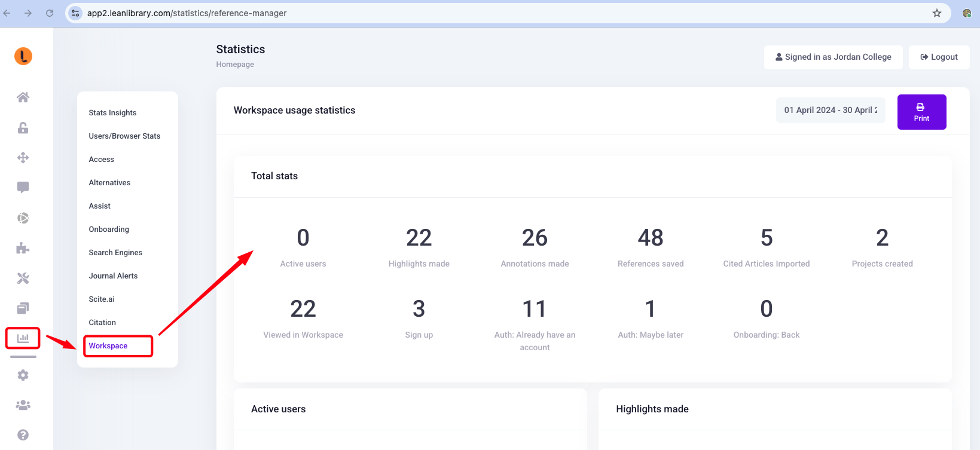The image size is (980, 450).
Task: Click the Workspace usage statistics heading
Action: tap(294, 111)
